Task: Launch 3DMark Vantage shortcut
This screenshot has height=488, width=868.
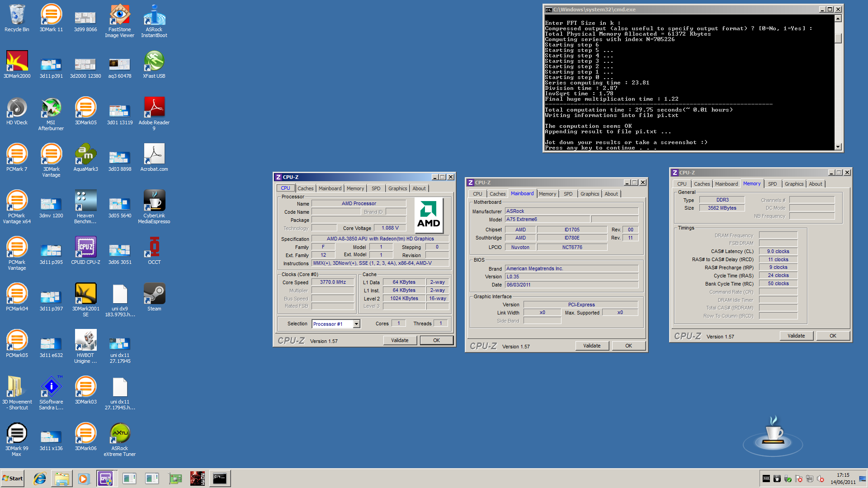Action: pos(51,160)
